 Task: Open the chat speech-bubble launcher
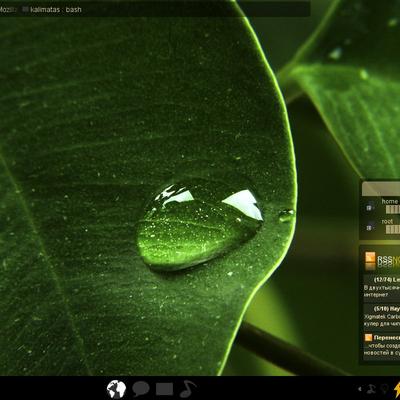click(x=141, y=389)
